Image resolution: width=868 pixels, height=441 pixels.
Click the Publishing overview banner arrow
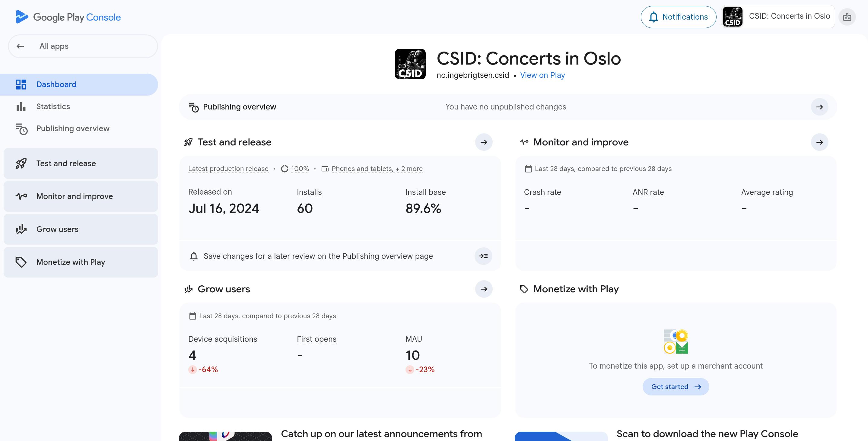point(819,107)
